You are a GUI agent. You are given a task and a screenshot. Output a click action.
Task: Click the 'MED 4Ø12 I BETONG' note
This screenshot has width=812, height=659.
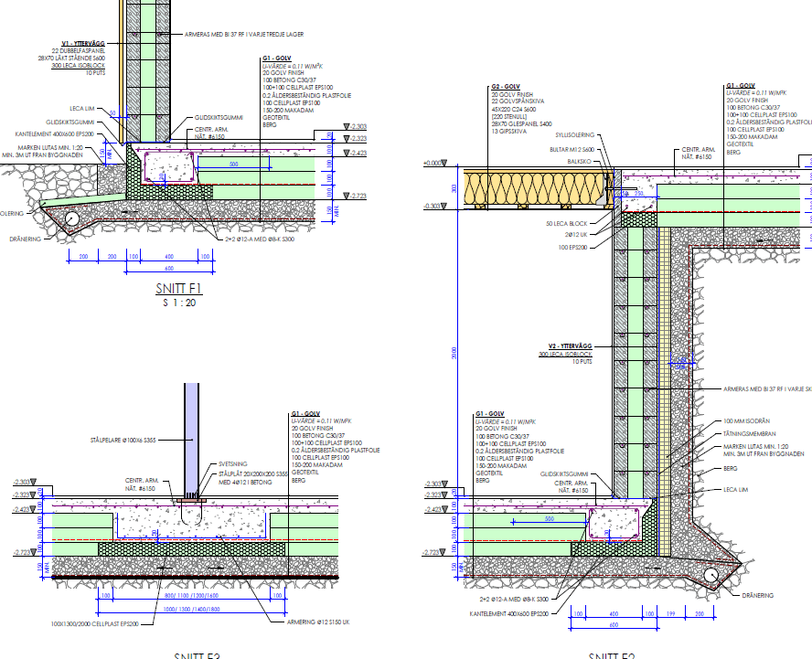coord(245,483)
